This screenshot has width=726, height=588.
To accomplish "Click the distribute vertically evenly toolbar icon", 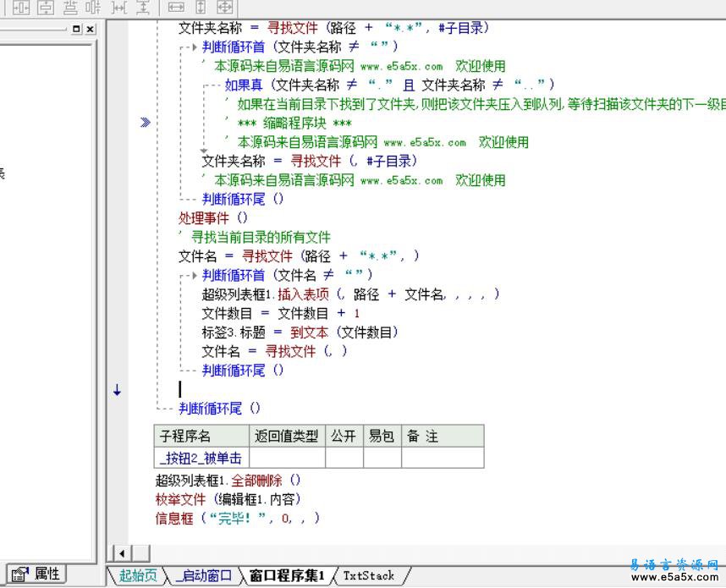I will [x=69, y=8].
